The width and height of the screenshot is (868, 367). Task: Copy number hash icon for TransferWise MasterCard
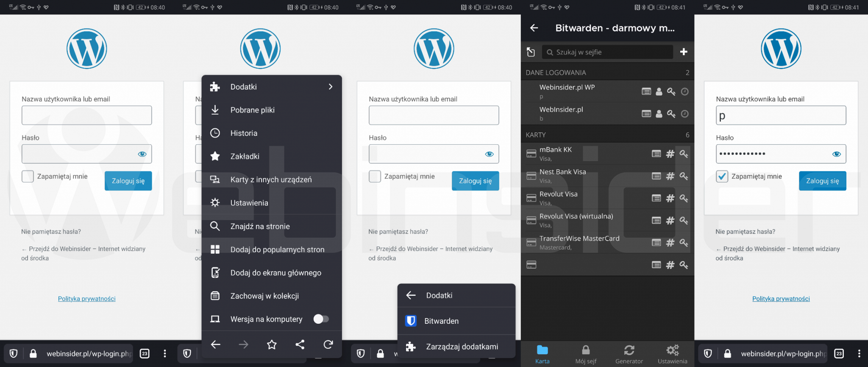[670, 243]
